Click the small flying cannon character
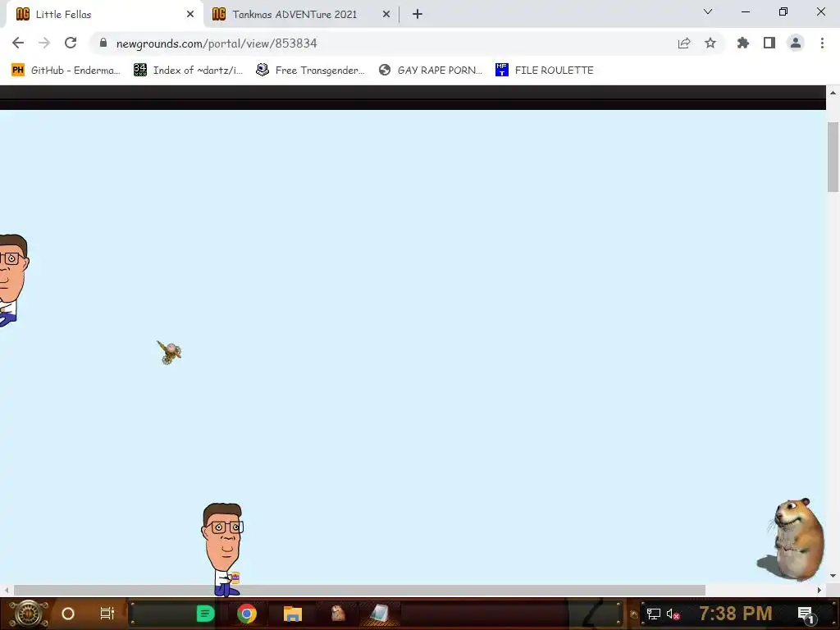This screenshot has width=840, height=630. [169, 352]
